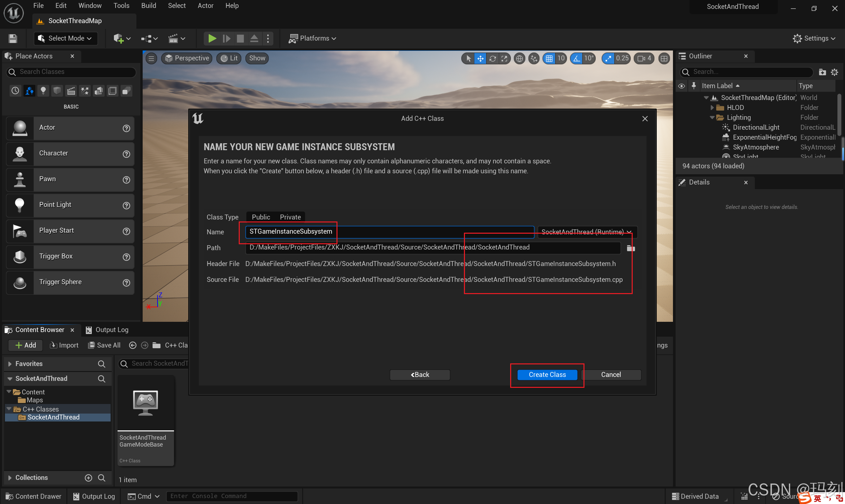Collapse the Lighting folder in Outliner

click(712, 118)
